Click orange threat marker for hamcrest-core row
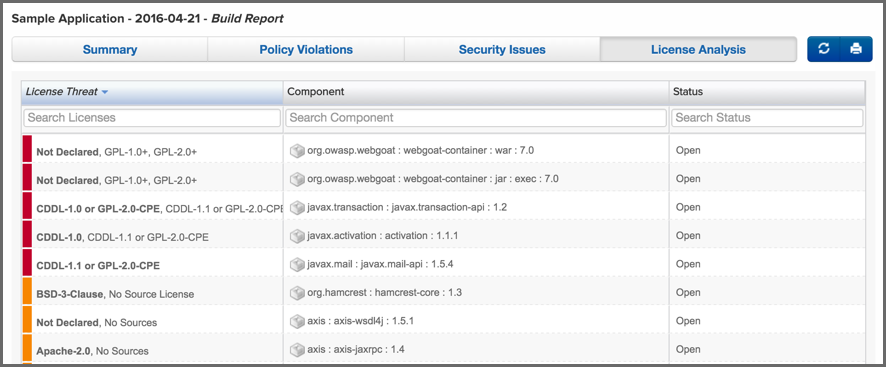This screenshot has width=886, height=367. click(x=27, y=292)
